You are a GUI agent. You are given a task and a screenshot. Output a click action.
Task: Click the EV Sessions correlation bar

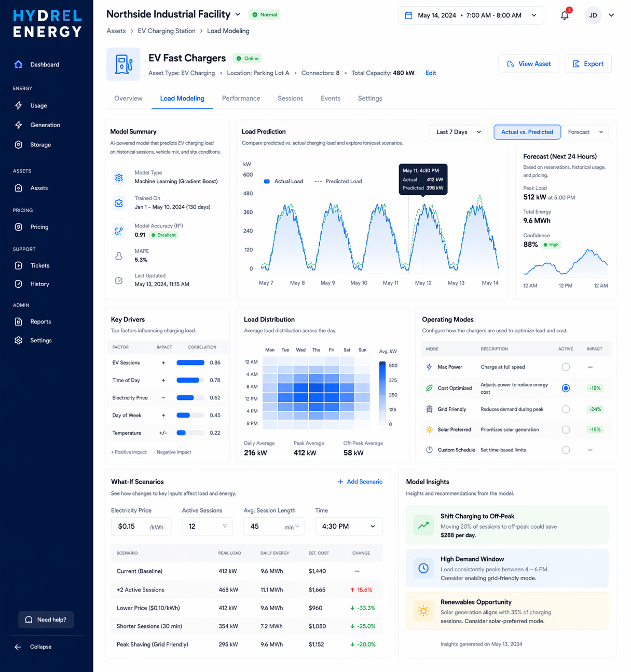[190, 362]
